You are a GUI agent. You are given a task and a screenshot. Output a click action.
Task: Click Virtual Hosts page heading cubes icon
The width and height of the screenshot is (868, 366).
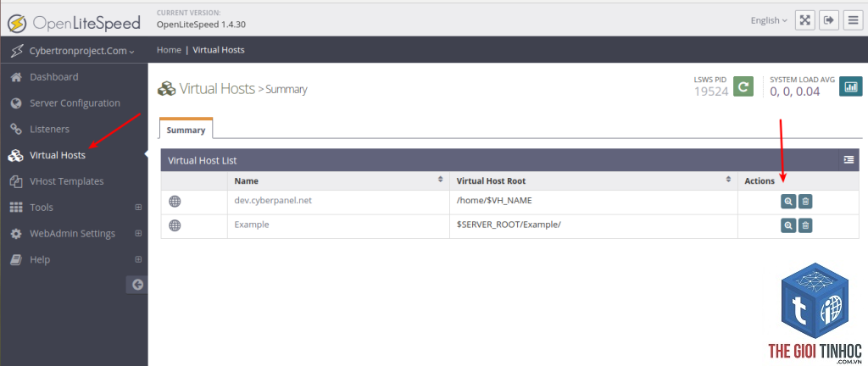tap(167, 88)
